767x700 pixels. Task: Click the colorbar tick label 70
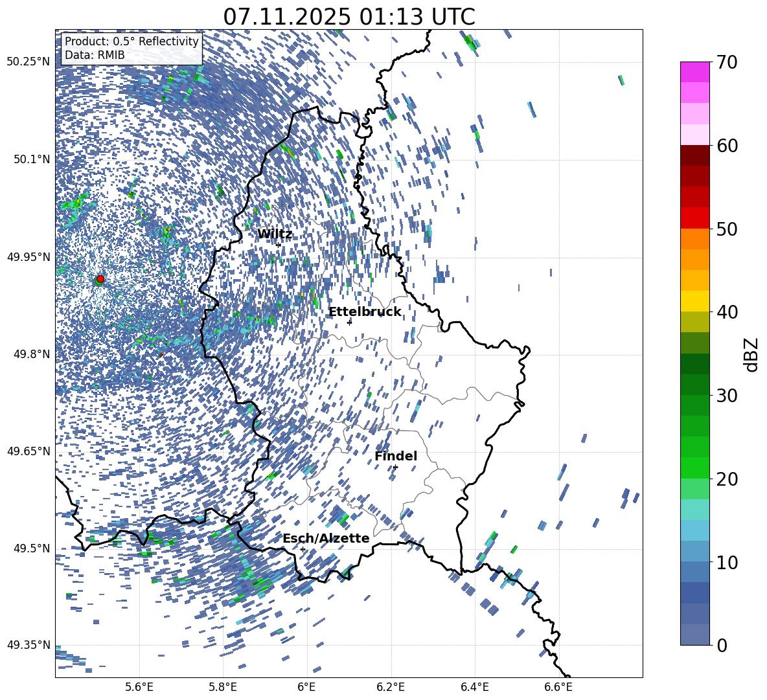click(727, 63)
